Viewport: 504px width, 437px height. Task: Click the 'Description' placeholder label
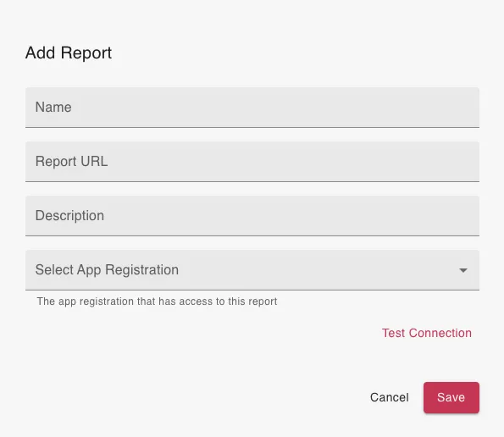pyautogui.click(x=69, y=216)
